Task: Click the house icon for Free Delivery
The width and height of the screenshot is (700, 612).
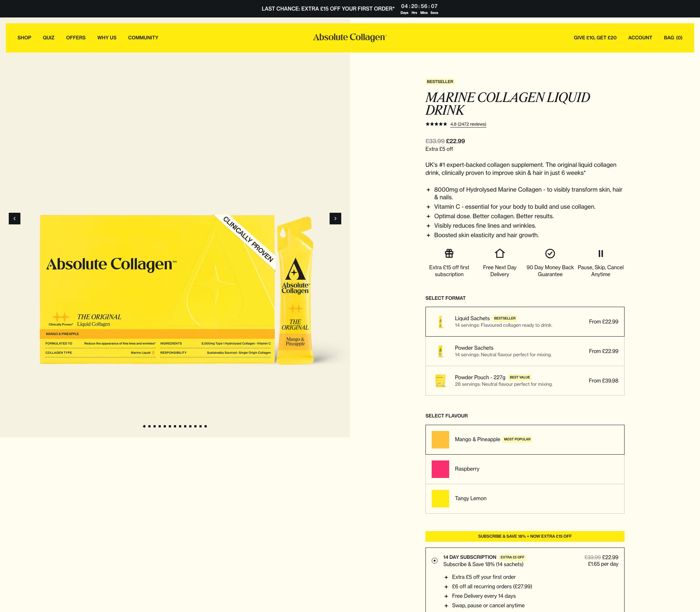Action: pos(500,253)
